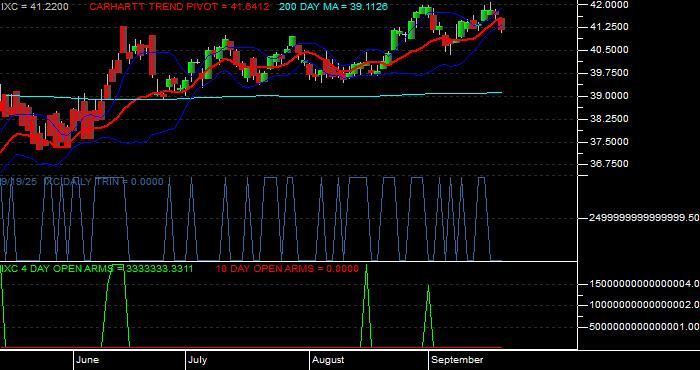This screenshot has height=370, width=700.
Task: Click the Open Arms axis value 5000000000000001.00
Action: 644,327
